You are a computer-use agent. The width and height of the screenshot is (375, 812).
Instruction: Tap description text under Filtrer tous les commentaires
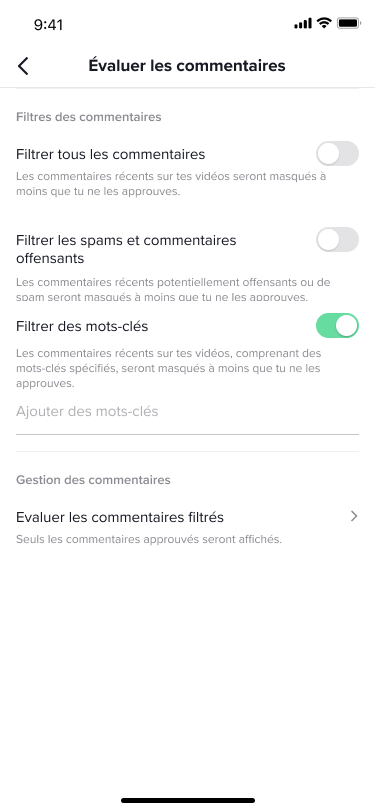coord(171,184)
